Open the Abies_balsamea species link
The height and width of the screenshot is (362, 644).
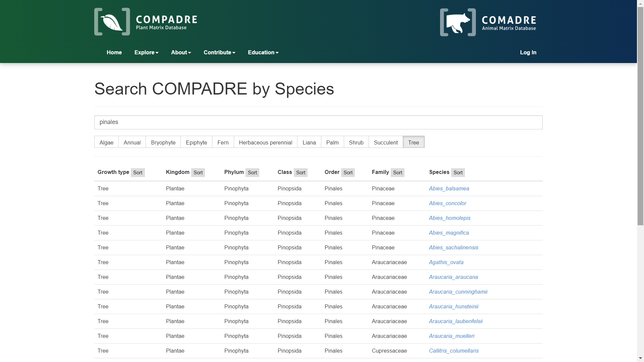[x=449, y=188]
